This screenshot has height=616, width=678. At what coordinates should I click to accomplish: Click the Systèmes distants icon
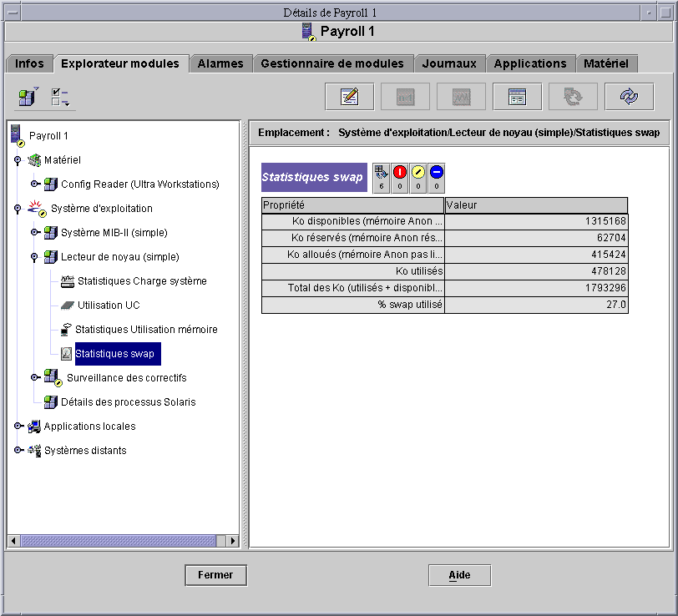point(34,451)
